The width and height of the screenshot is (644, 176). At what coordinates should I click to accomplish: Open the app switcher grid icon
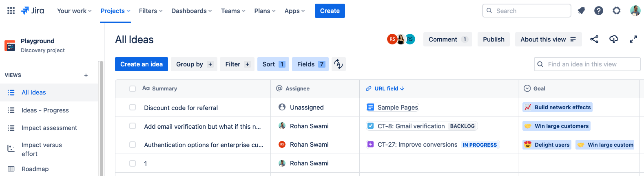coord(11,11)
